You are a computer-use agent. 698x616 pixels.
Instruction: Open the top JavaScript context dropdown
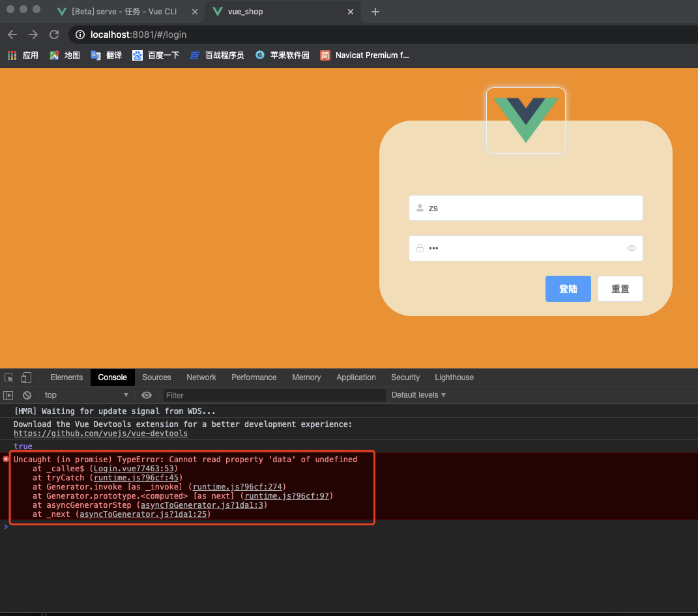[86, 395]
